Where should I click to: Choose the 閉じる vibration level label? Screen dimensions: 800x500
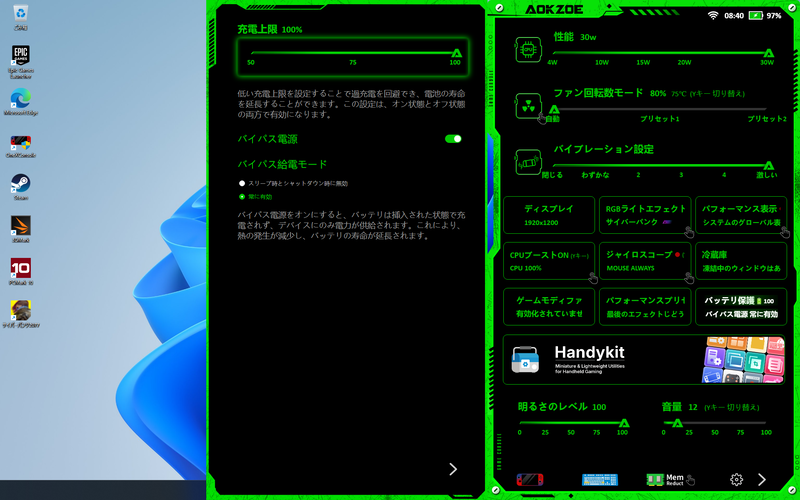click(x=552, y=175)
